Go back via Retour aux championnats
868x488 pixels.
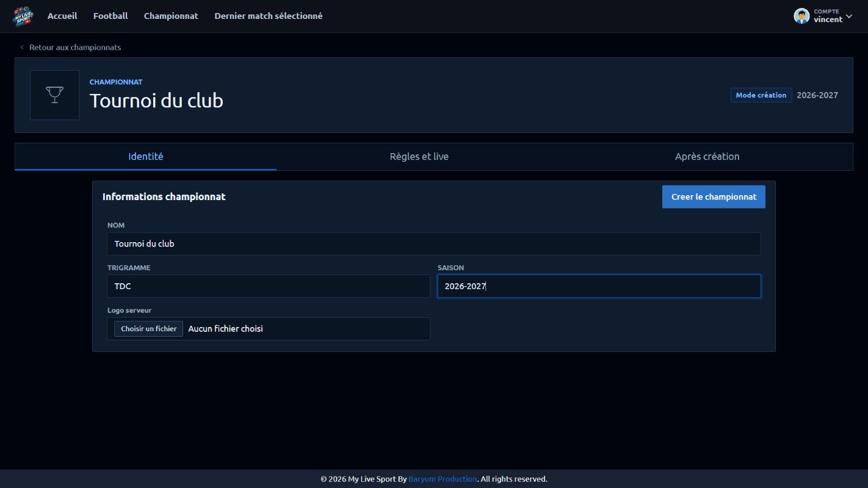point(70,47)
